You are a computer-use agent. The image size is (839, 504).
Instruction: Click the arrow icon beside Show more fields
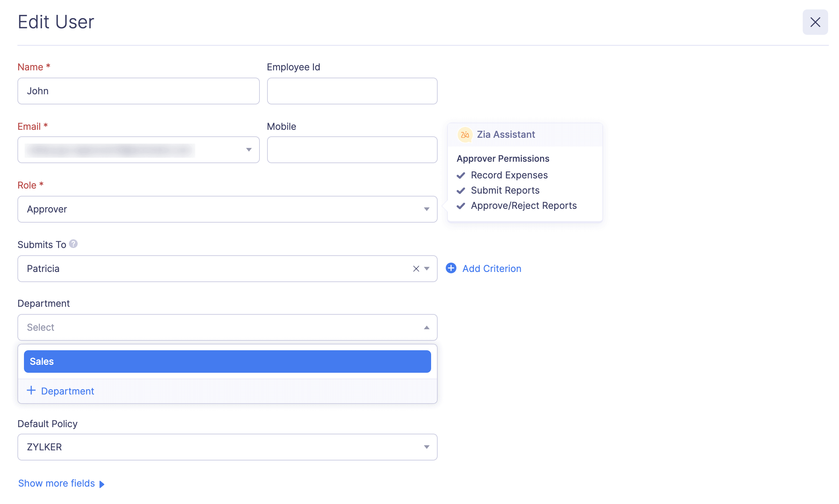(x=102, y=484)
